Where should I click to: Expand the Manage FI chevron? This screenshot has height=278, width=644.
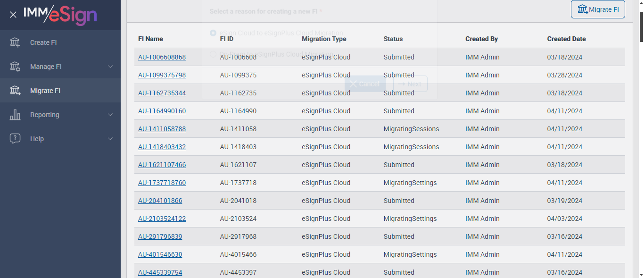110,67
